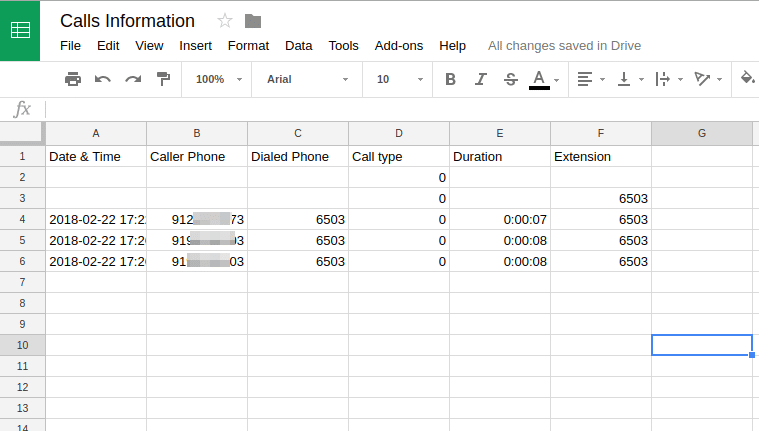759x431 pixels.
Task: Open the View menu
Action: point(149,46)
